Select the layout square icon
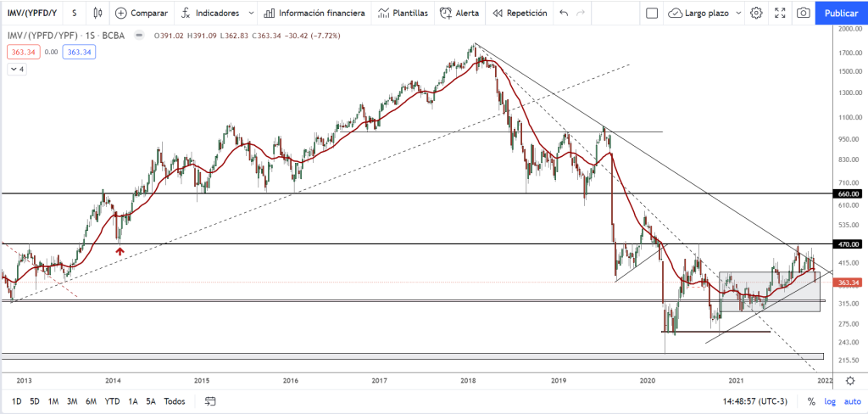Screen dimensions: 868x414 point(652,13)
